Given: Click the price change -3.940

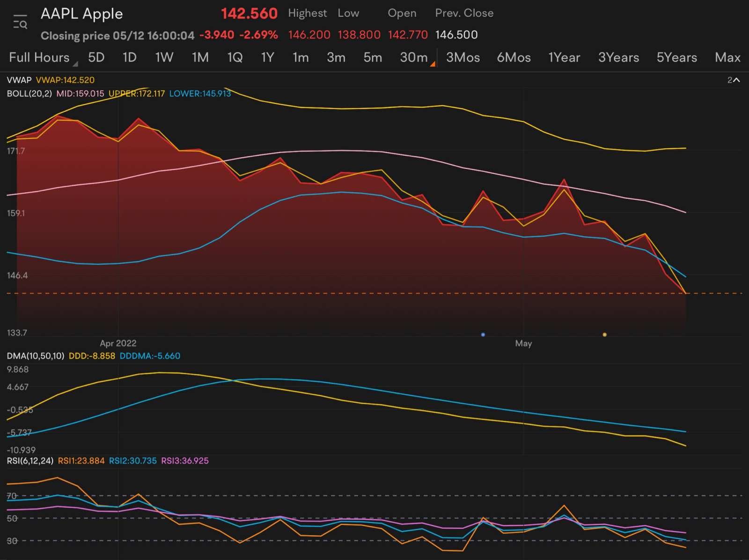Looking at the screenshot, I should tap(217, 35).
